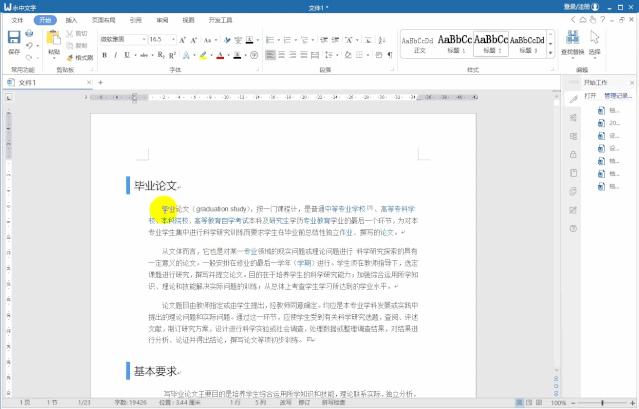The width and height of the screenshot is (639, 409).
Task: Open the font name dropdown
Action: coord(143,40)
